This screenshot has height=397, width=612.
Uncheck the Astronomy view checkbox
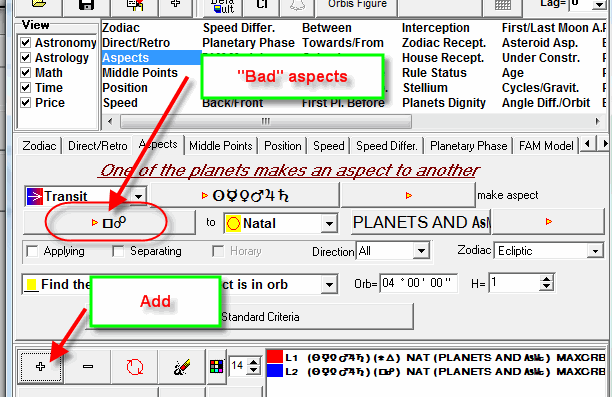tap(25, 42)
